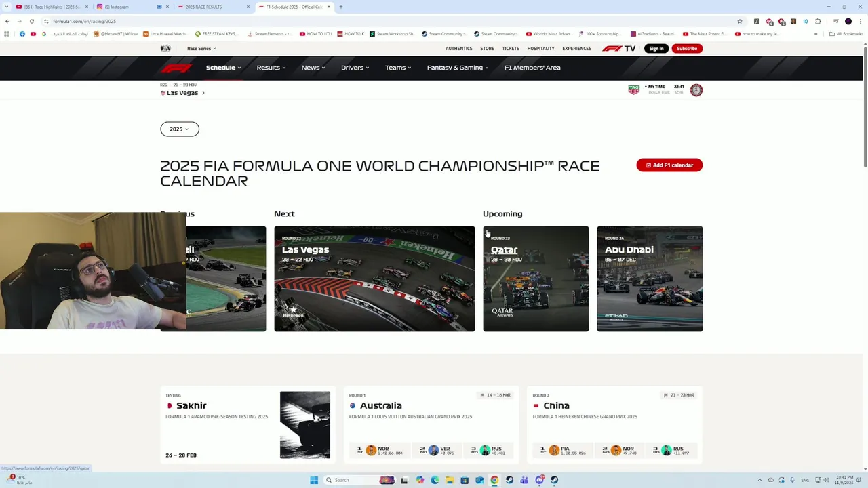
Task: Open Outlook from the taskbar
Action: pos(479,480)
